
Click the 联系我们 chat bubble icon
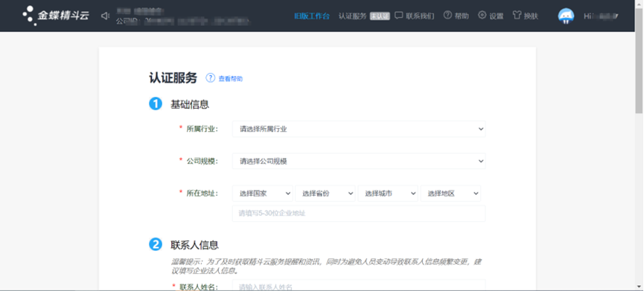pos(398,16)
